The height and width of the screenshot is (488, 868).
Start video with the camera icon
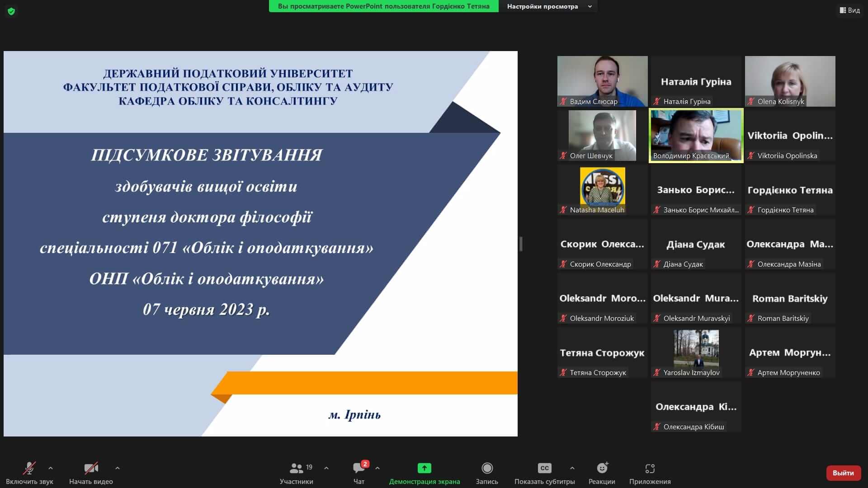pyautogui.click(x=91, y=468)
